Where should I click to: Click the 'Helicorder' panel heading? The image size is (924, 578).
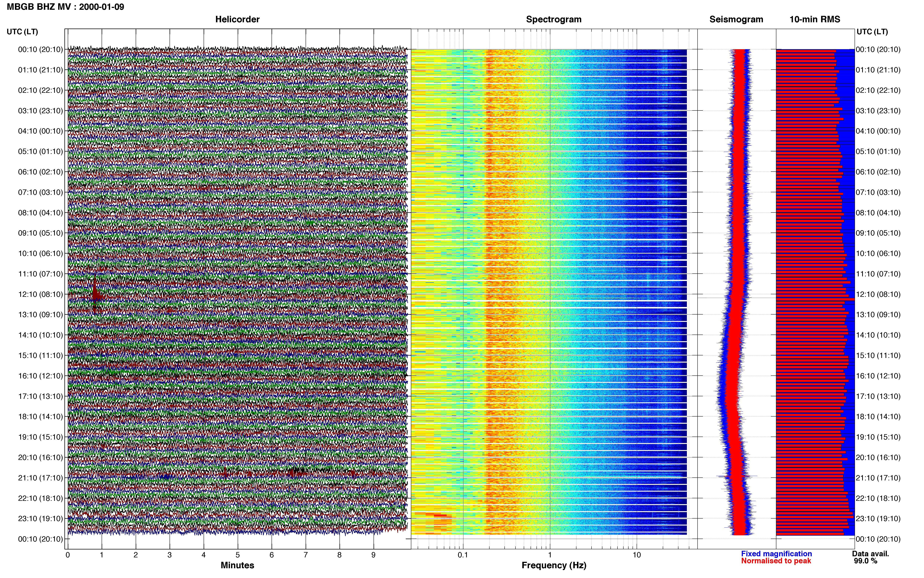pyautogui.click(x=237, y=20)
